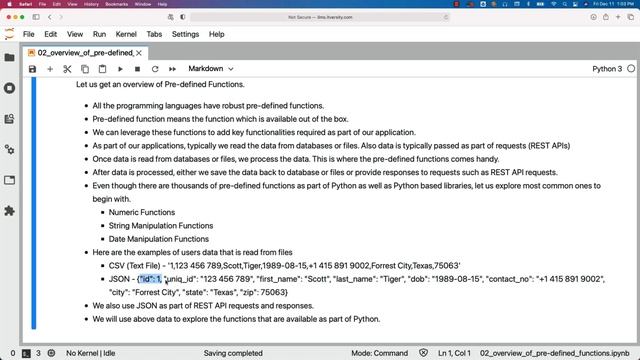The height and width of the screenshot is (360, 640).
Task: Open Safari share icon
Action: click(606, 17)
